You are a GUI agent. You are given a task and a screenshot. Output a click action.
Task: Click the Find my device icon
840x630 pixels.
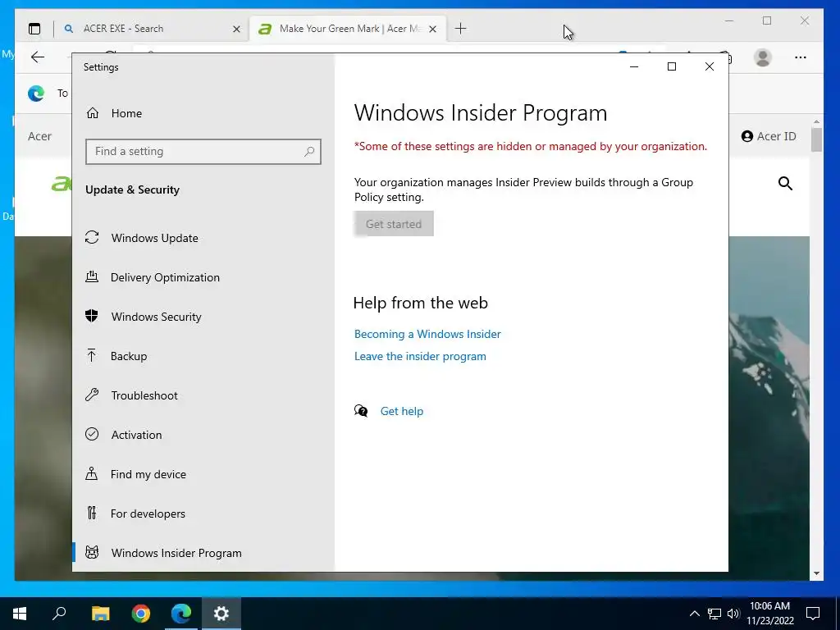(92, 473)
